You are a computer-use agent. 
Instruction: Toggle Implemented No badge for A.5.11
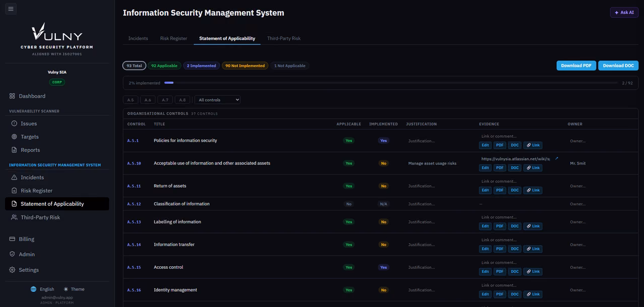coord(383,186)
